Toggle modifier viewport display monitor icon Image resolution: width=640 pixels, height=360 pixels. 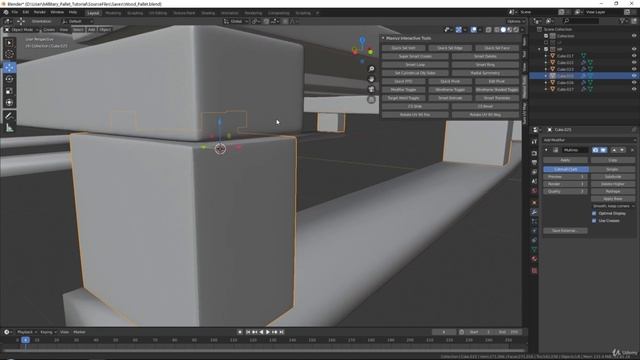603,150
